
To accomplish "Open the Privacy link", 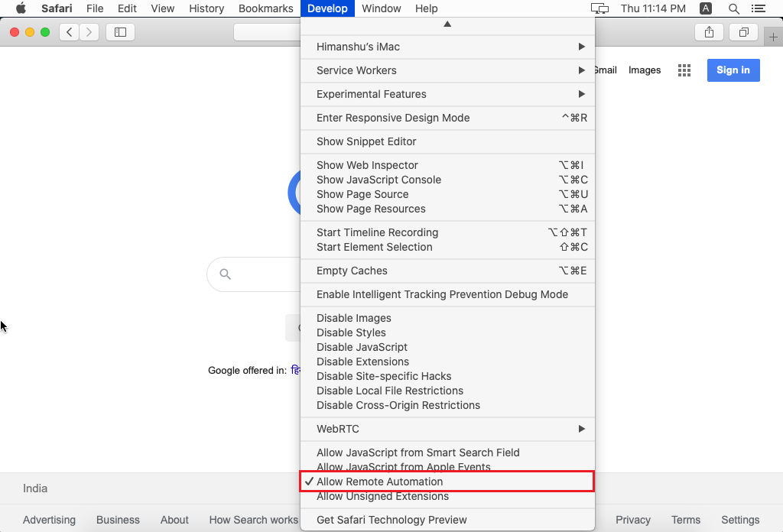I will [633, 520].
